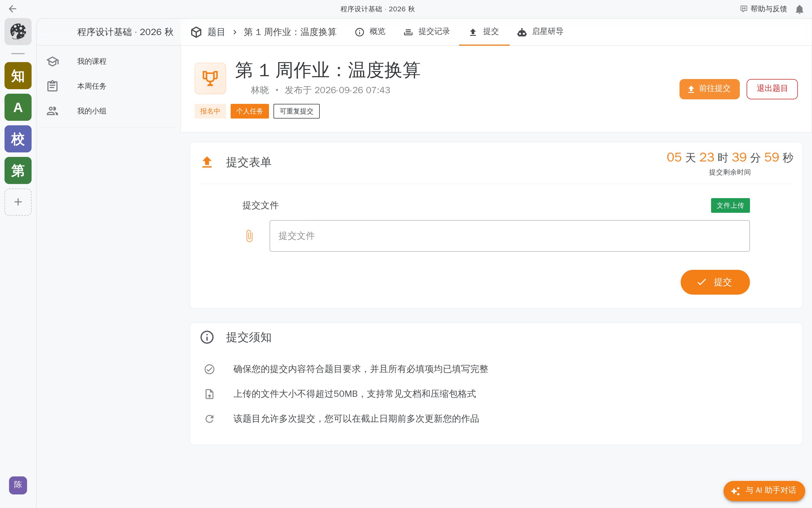The image size is (812, 508).
Task: Click the 提交表单 upload icon
Action: [x=207, y=162]
